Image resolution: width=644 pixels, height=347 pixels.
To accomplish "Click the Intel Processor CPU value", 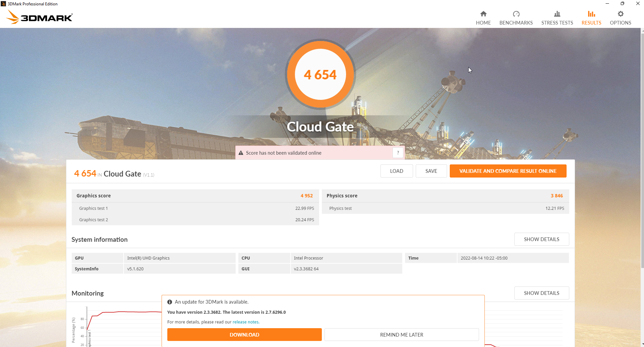I will point(308,258).
